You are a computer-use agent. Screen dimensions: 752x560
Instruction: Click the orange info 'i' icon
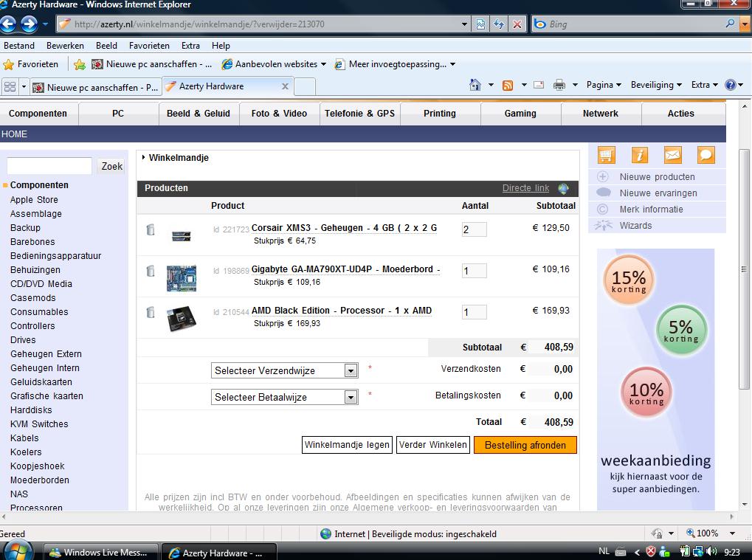(x=639, y=156)
